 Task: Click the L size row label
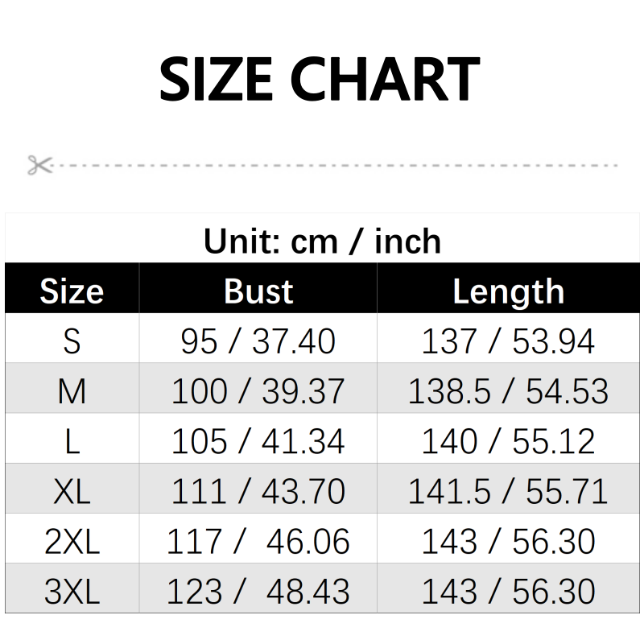(x=72, y=441)
